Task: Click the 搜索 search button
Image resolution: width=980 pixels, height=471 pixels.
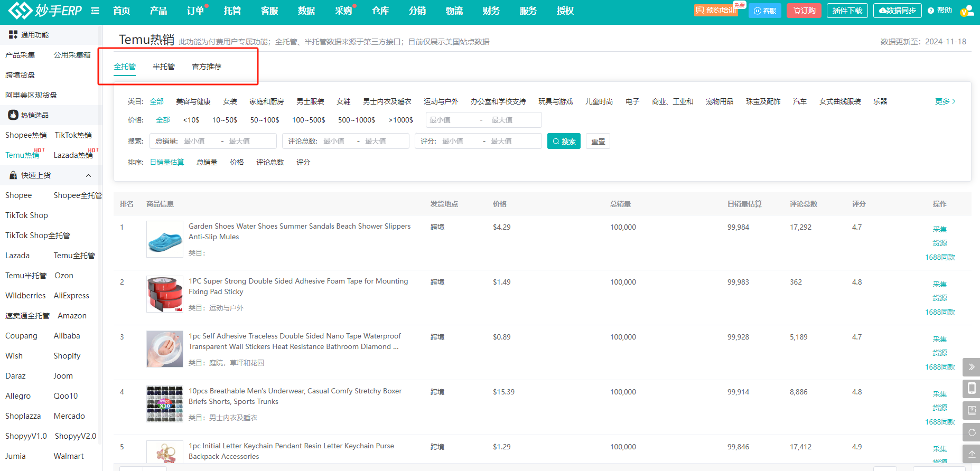Action: pyautogui.click(x=564, y=141)
